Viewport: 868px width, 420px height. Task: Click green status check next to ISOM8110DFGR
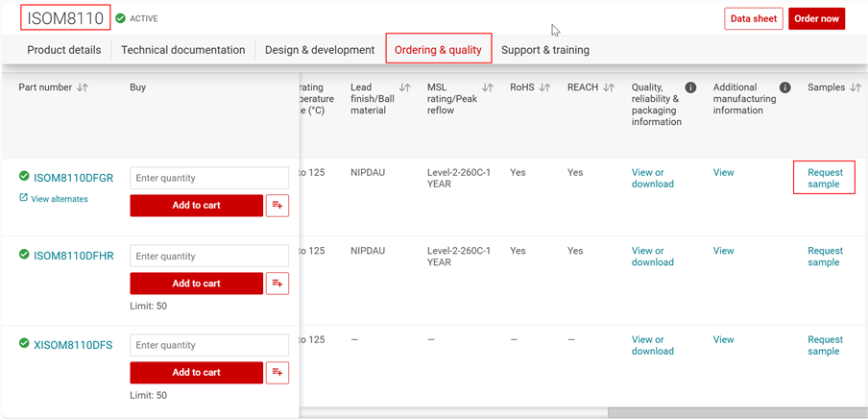(x=24, y=176)
